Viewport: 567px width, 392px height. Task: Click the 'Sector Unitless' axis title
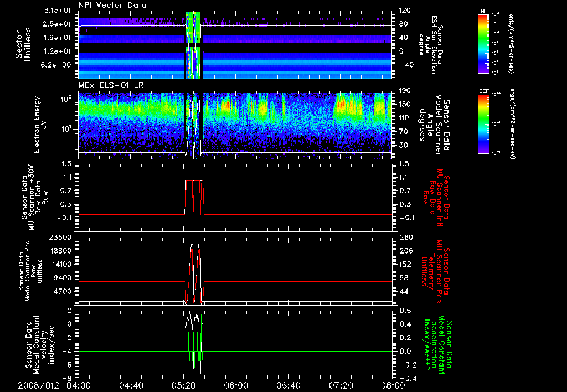23,44
